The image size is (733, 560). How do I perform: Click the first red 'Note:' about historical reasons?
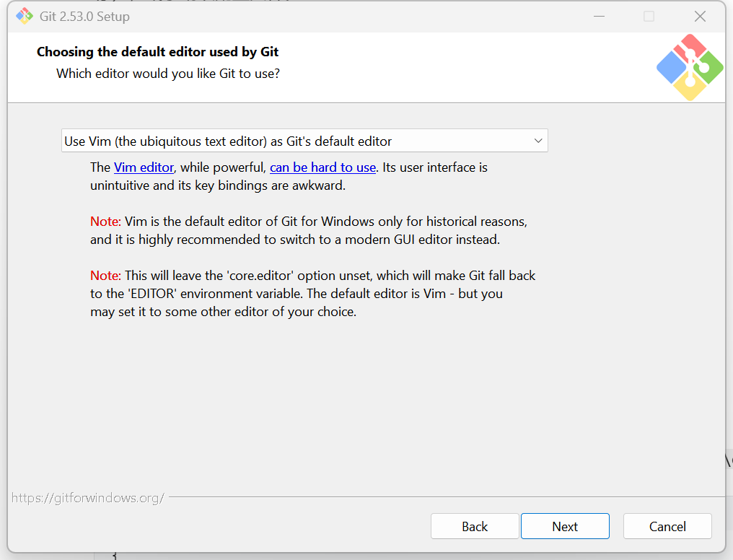105,222
